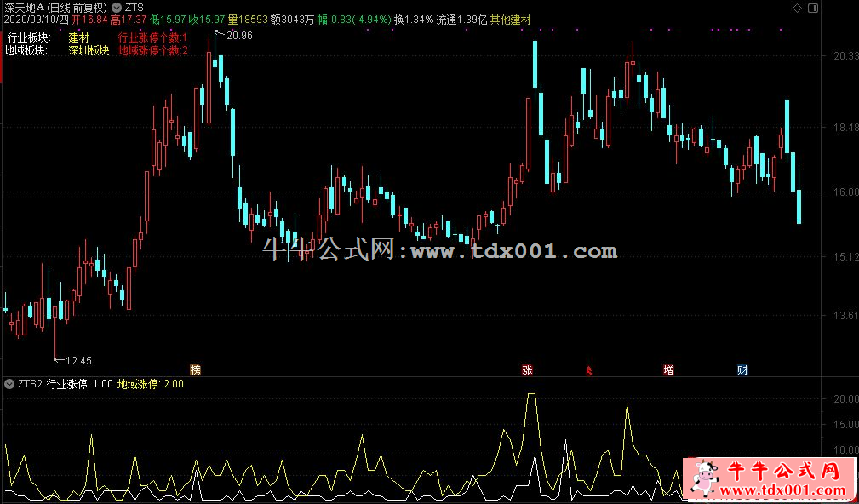Click the 20.96 high price marker
859x504 pixels.
239,36
